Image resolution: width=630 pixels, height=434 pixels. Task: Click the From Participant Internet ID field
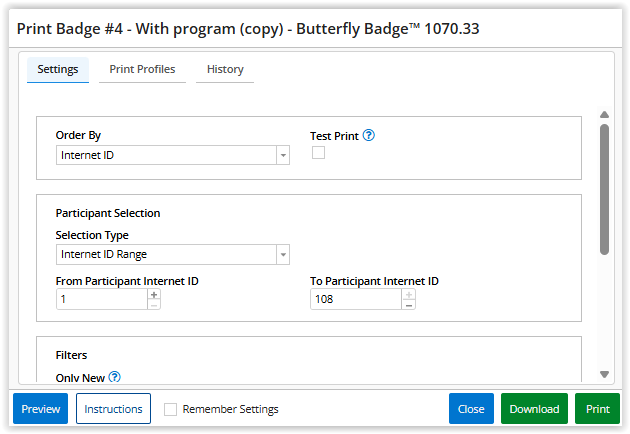point(102,299)
